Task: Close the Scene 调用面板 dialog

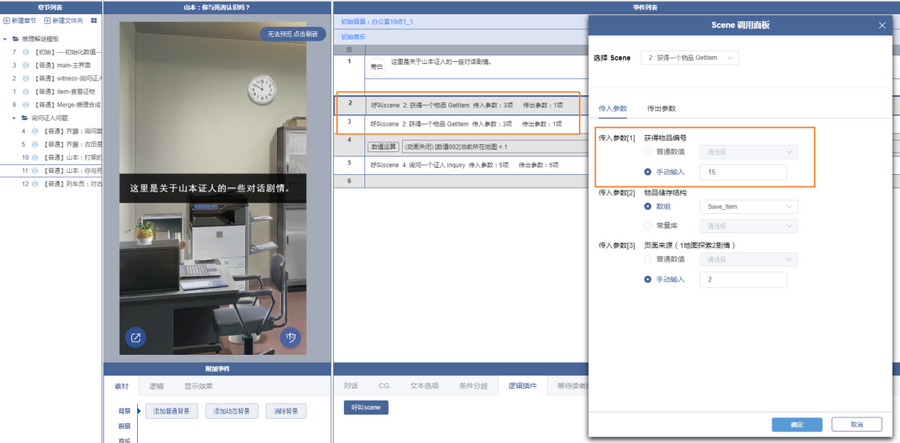Action: pyautogui.click(x=881, y=25)
